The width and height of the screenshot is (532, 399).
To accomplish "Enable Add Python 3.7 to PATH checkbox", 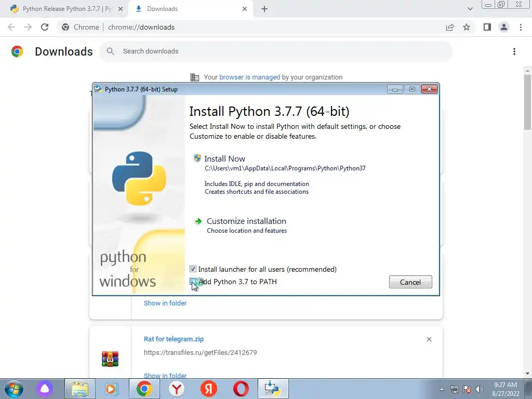I will click(x=193, y=282).
